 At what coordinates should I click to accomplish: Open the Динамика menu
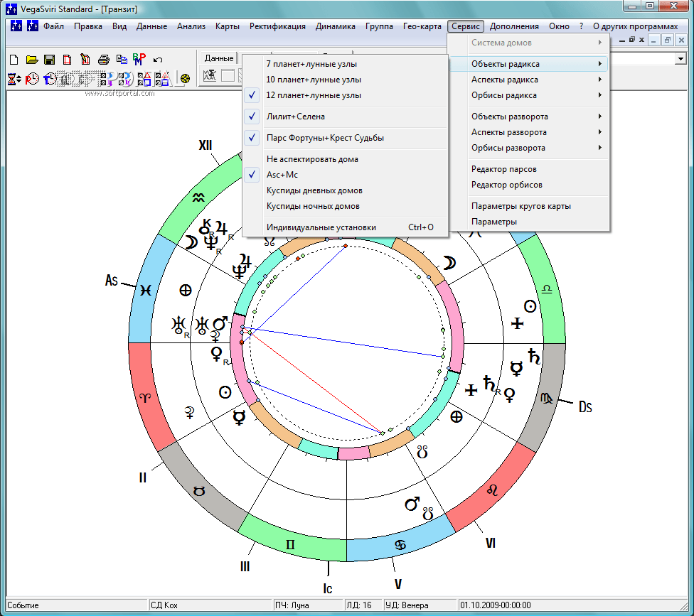point(336,26)
